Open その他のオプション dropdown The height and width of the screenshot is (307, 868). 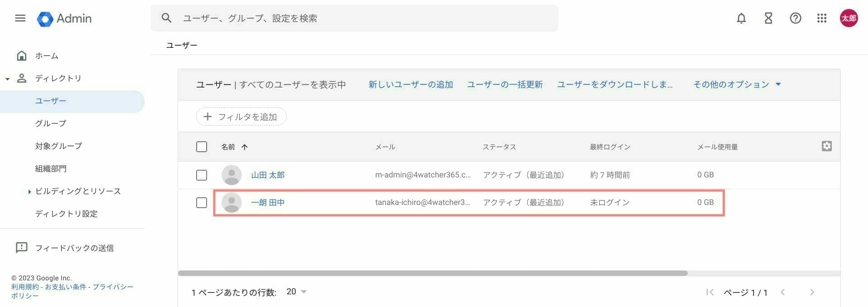point(737,84)
